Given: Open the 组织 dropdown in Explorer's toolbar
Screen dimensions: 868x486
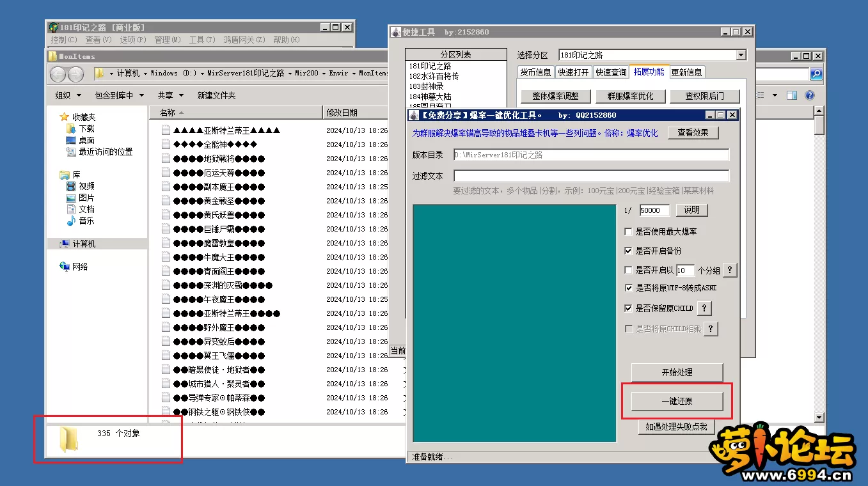Looking at the screenshot, I should [68, 95].
